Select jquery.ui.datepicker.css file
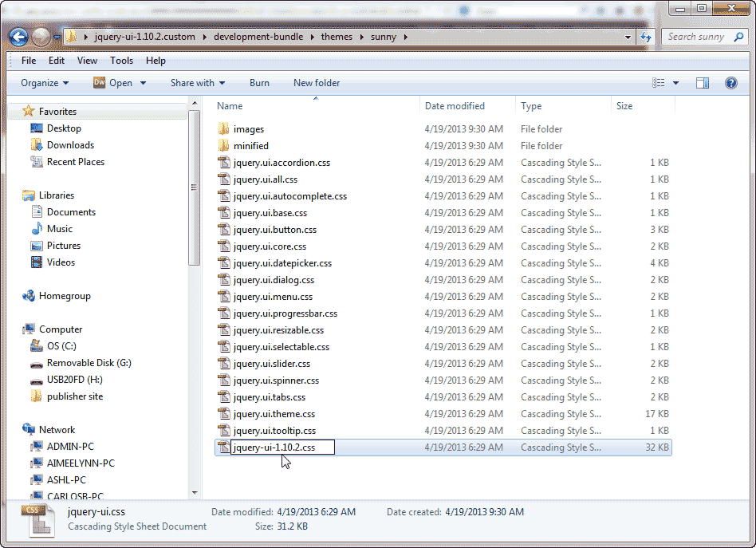This screenshot has width=756, height=548. [282, 263]
